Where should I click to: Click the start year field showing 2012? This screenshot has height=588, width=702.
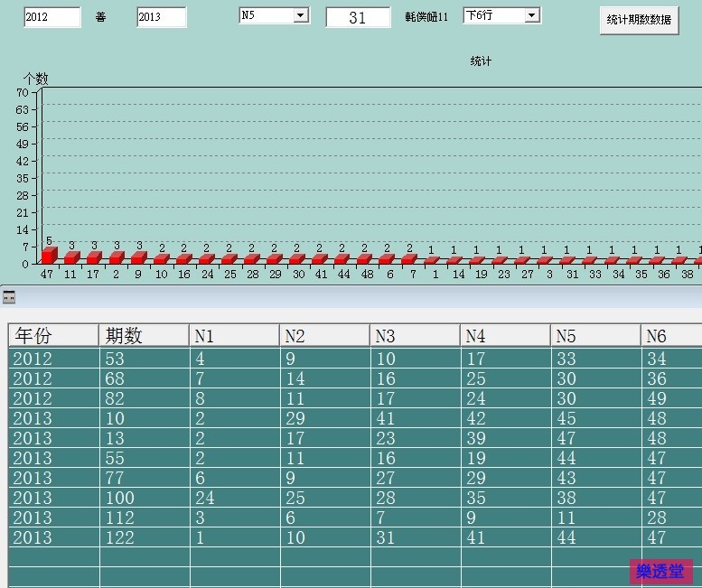(51, 17)
